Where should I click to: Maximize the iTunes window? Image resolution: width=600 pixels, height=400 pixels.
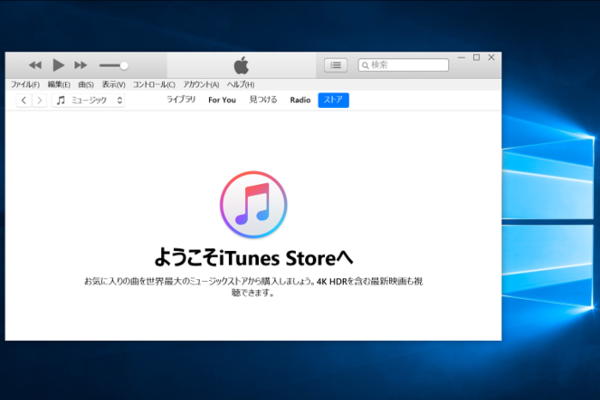476,57
